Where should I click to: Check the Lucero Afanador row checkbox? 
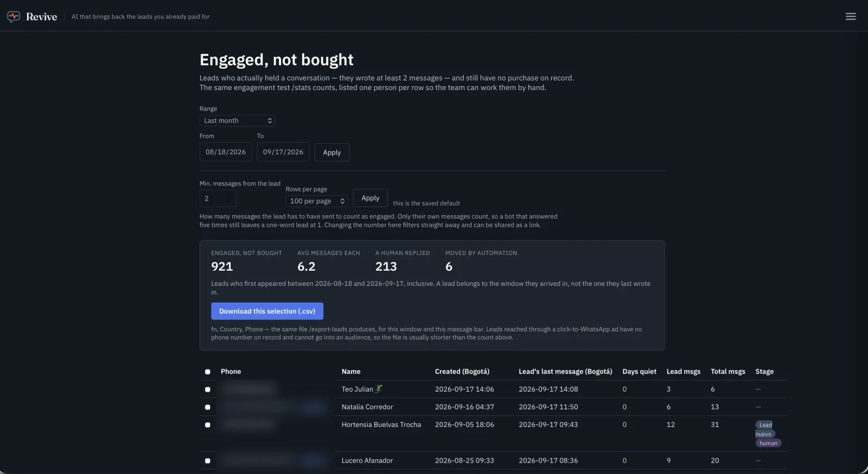207,461
